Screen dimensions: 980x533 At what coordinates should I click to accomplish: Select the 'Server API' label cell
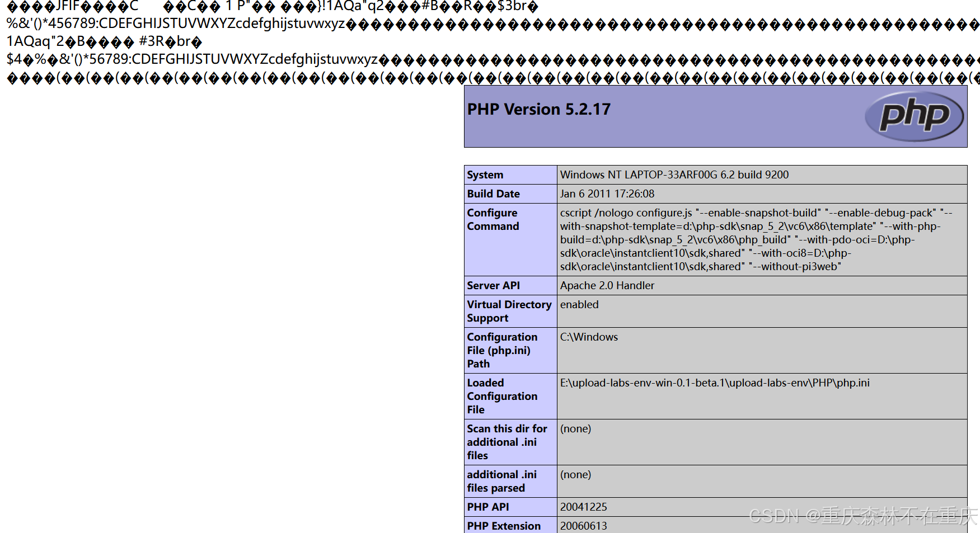click(510, 285)
